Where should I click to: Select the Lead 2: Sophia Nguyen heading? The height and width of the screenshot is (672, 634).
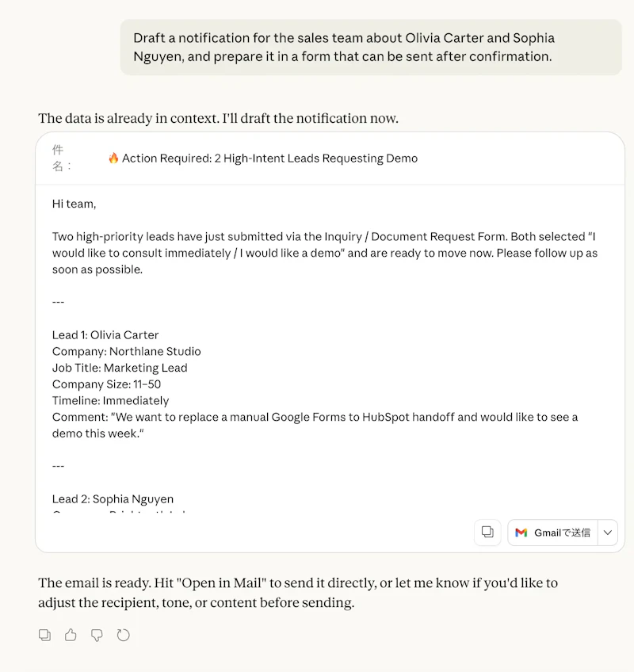pyautogui.click(x=112, y=498)
